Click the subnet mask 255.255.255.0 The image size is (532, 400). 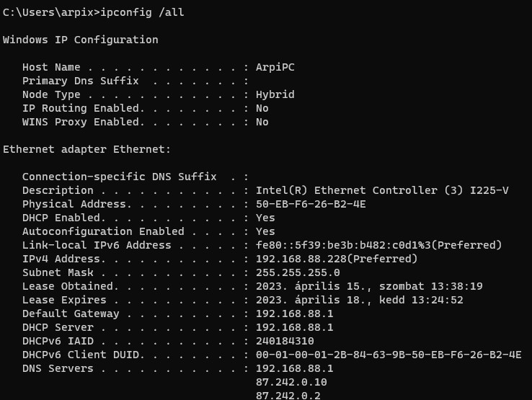[x=298, y=272]
